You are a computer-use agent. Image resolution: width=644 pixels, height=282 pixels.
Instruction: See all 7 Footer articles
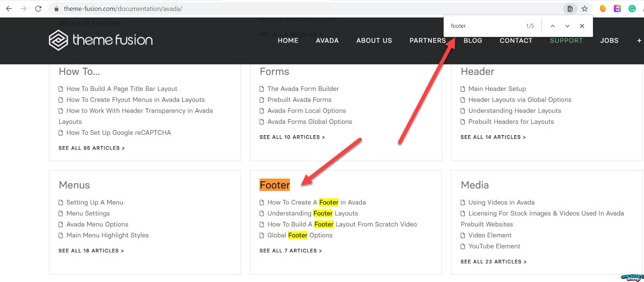[291, 251]
